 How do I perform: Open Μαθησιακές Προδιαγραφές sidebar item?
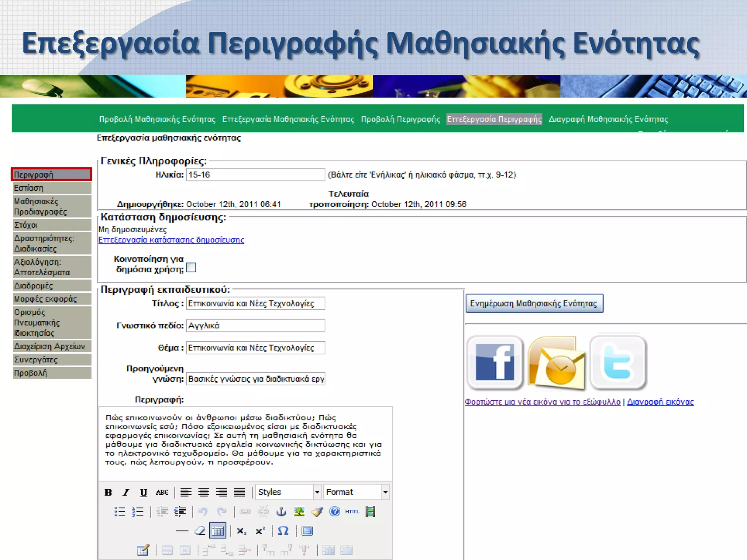(52, 206)
